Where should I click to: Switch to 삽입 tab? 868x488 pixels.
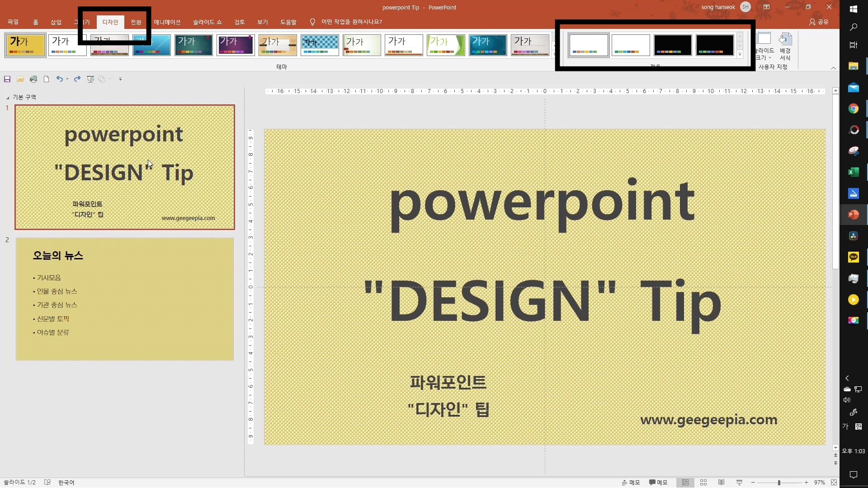click(56, 22)
